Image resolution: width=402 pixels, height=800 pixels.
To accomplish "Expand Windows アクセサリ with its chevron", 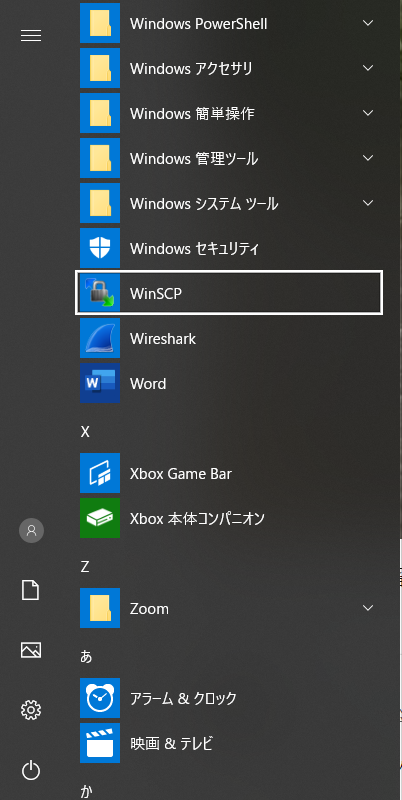I will click(x=368, y=68).
